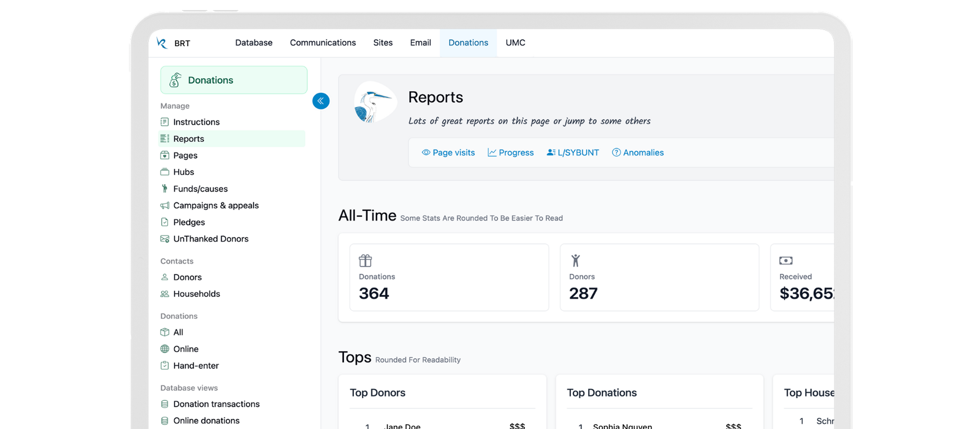Switch to the UMC tab
This screenshot has height=429, width=980.
tap(515, 43)
